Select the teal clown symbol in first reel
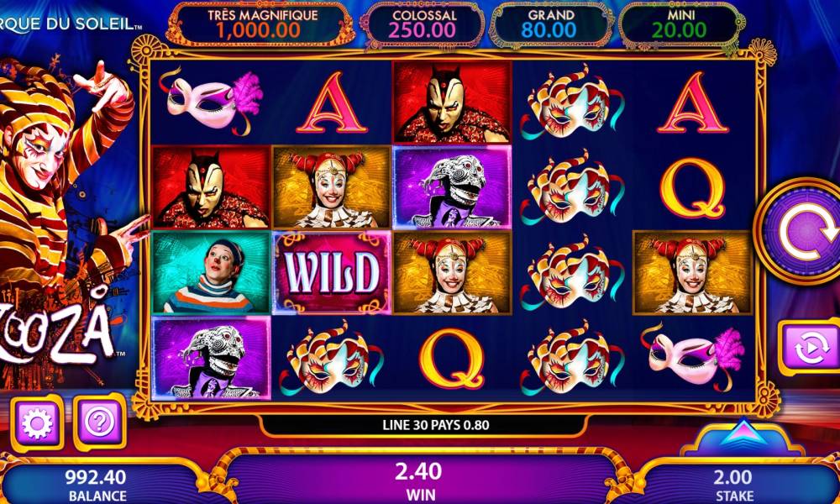The width and height of the screenshot is (840, 504). tap(212, 273)
